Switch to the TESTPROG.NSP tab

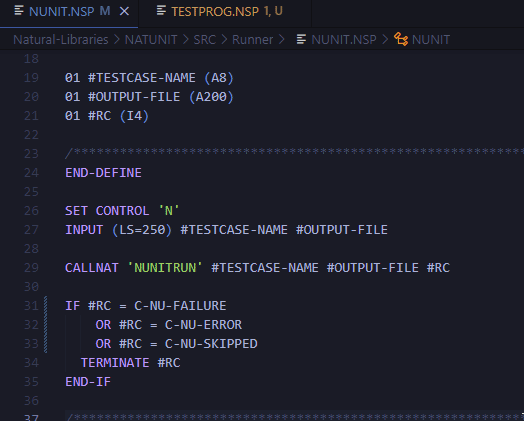pos(225,12)
